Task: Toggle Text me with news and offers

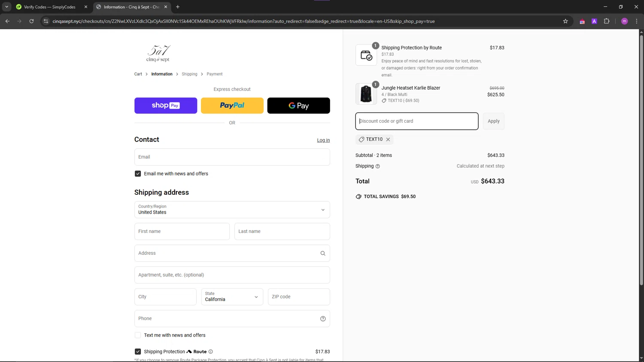Action: (x=138, y=335)
